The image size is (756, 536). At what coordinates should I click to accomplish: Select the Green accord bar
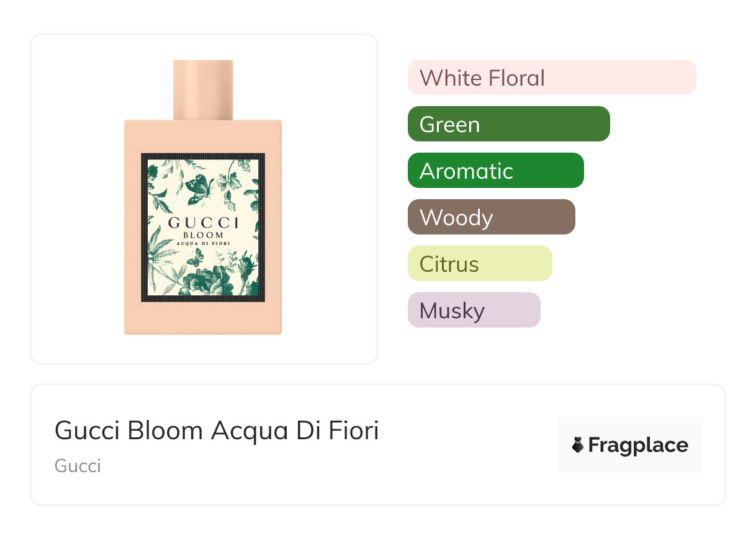[x=508, y=124]
